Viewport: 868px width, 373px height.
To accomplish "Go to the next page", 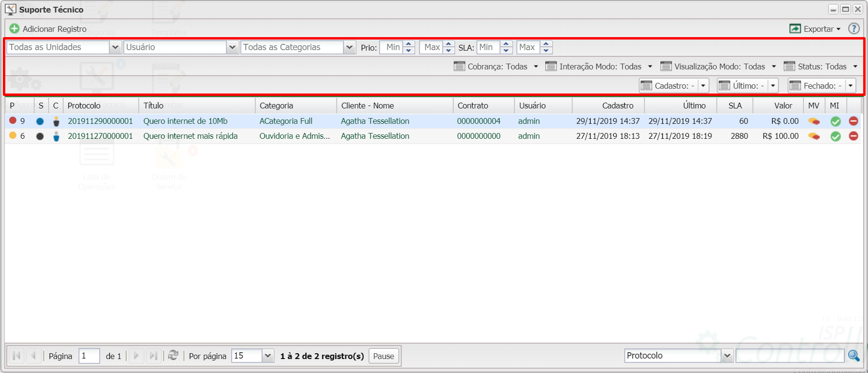I will pos(136,356).
